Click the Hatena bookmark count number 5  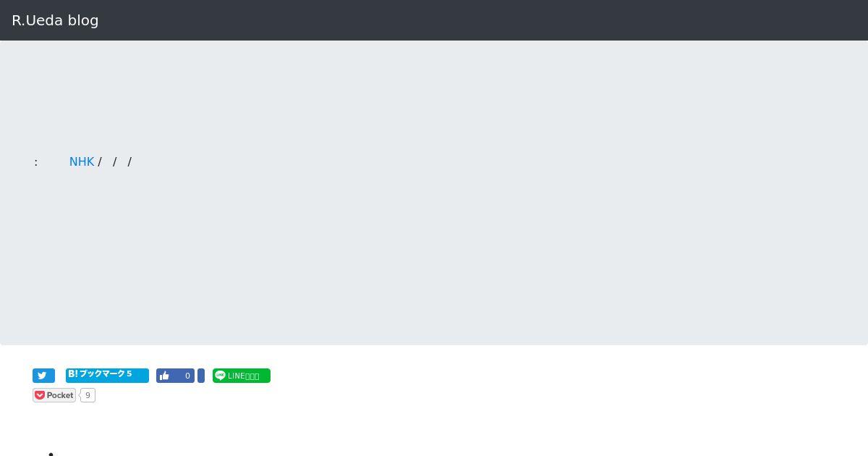(x=129, y=374)
